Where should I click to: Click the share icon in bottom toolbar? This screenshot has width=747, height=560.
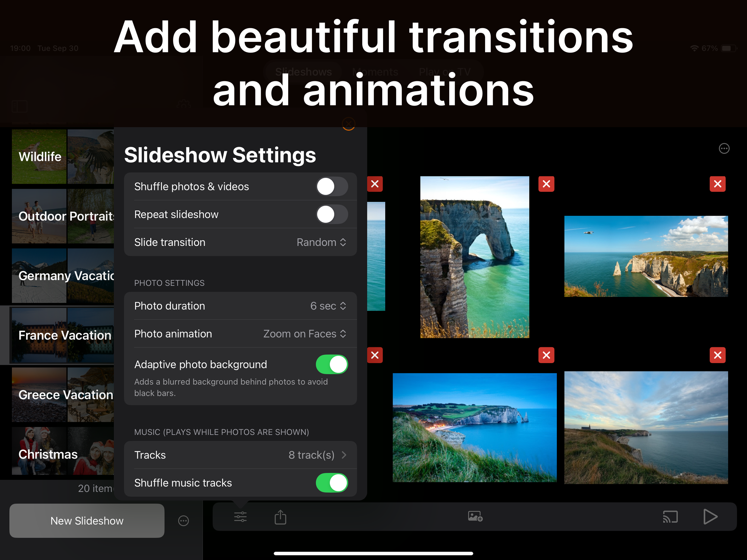(280, 517)
